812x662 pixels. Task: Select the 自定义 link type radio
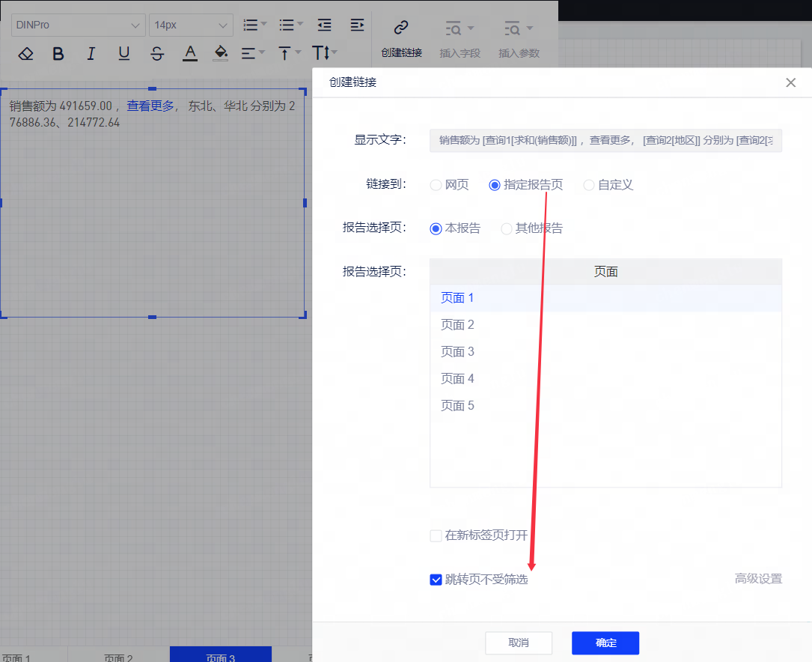[589, 185]
